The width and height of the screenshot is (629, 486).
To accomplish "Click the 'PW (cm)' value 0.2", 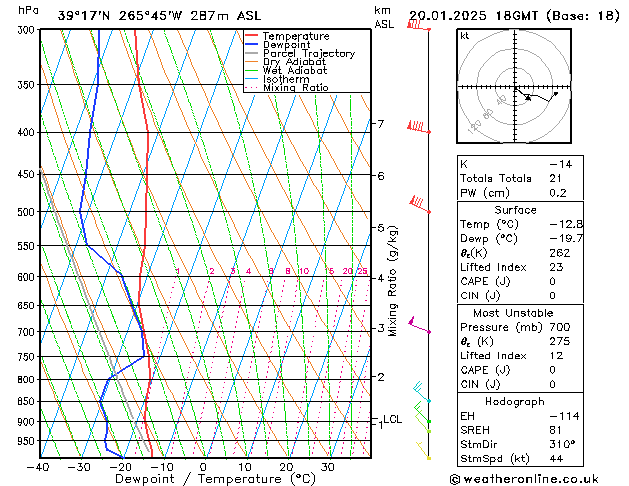I will (558, 193).
